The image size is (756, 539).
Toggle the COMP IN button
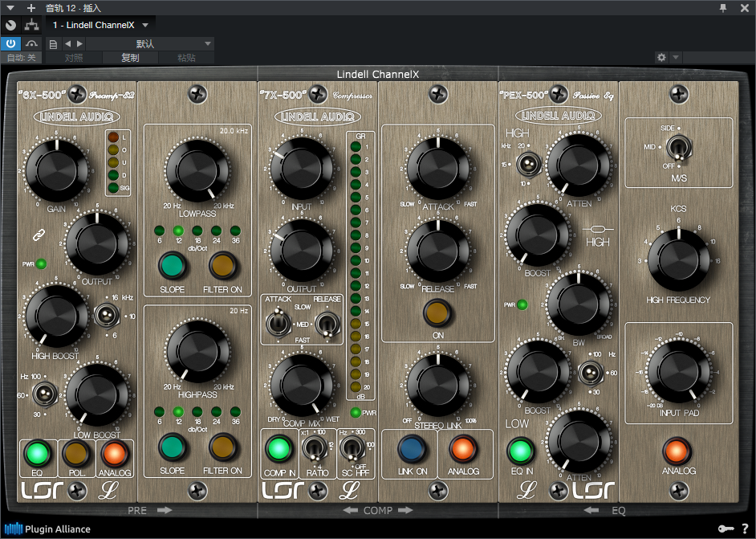coord(278,449)
